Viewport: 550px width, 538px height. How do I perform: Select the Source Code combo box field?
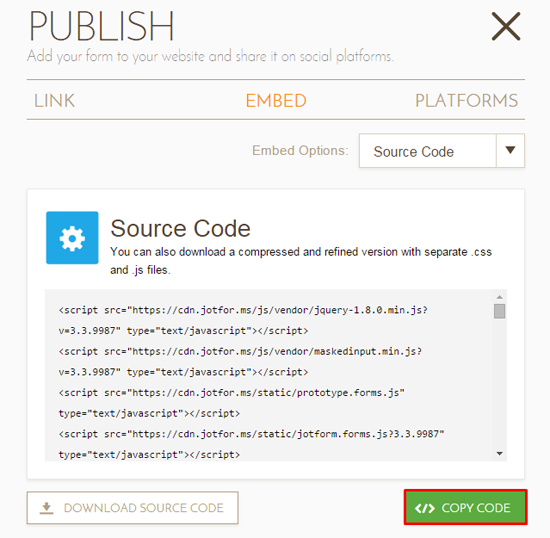[442, 150]
